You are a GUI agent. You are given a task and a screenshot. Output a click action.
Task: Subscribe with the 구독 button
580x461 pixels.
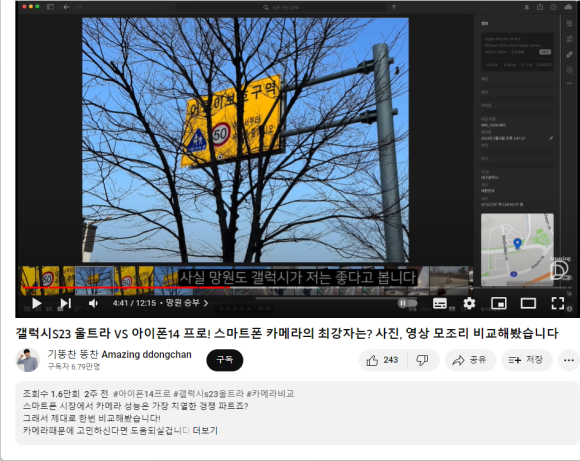pos(225,360)
